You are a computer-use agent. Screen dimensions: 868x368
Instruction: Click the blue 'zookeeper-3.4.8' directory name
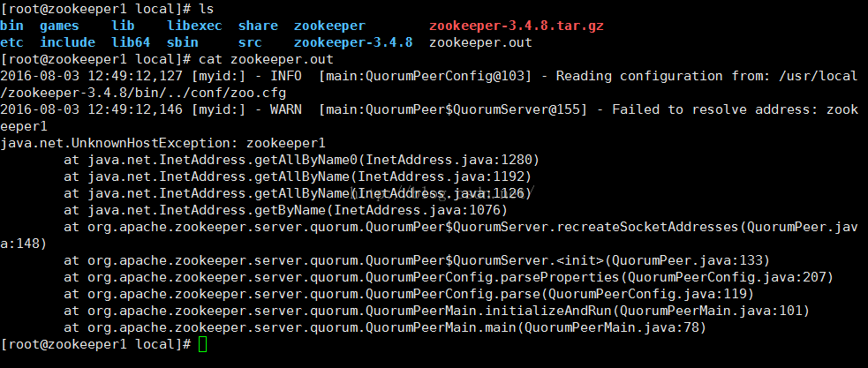click(x=353, y=42)
